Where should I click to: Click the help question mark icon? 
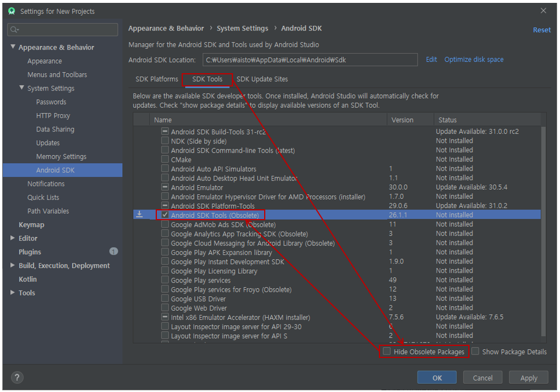pos(17,378)
